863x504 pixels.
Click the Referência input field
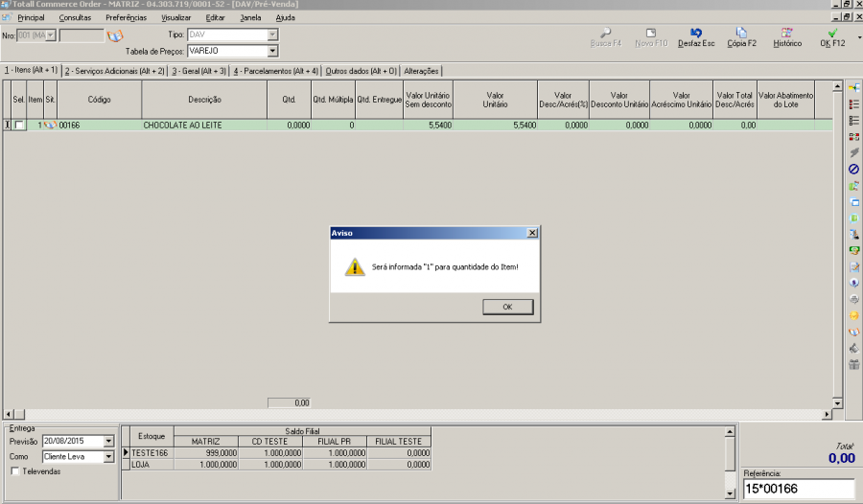click(x=798, y=490)
